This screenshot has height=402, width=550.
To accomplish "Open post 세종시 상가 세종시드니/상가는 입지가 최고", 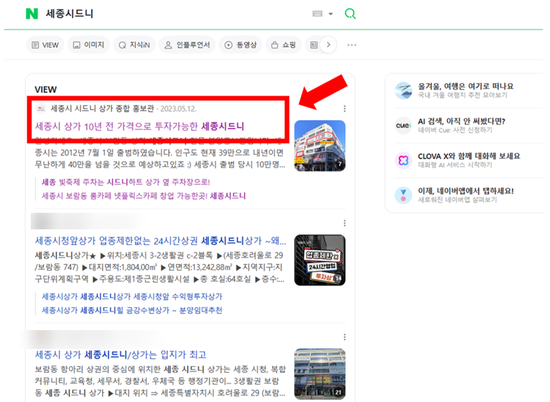I will pos(120,355).
